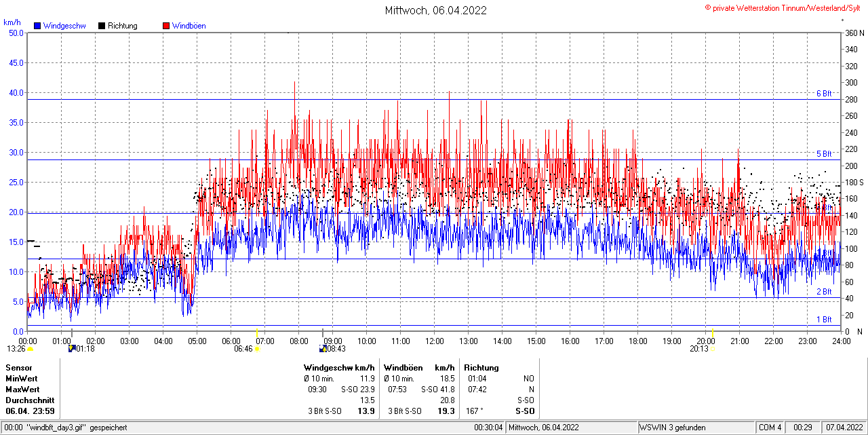The image size is (868, 435).
Task: Click the 1 Bft level label
Action: [824, 320]
